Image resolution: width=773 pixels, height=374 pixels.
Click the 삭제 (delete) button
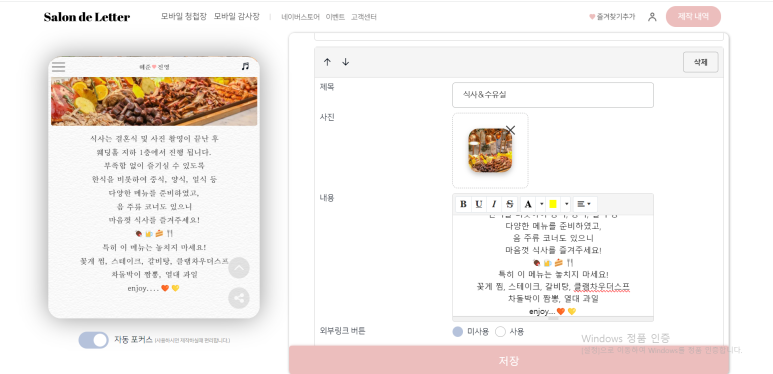tap(701, 62)
